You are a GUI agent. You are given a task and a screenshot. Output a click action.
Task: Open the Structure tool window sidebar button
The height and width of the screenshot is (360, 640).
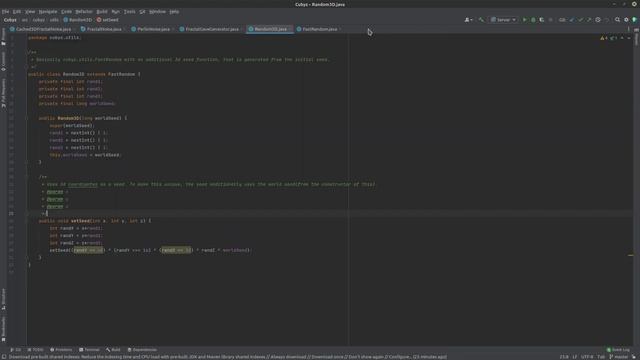click(x=4, y=299)
